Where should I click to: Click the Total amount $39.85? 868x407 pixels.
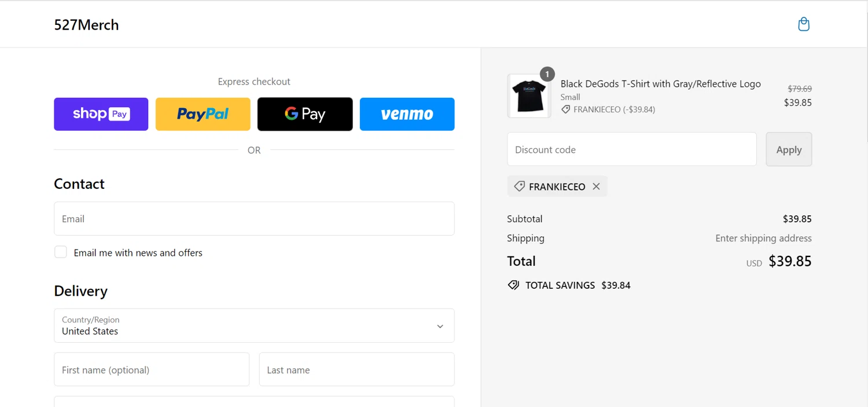790,261
